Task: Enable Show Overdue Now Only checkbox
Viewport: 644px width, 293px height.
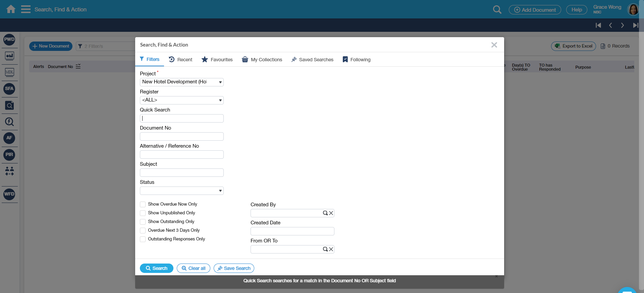Action: (x=143, y=204)
